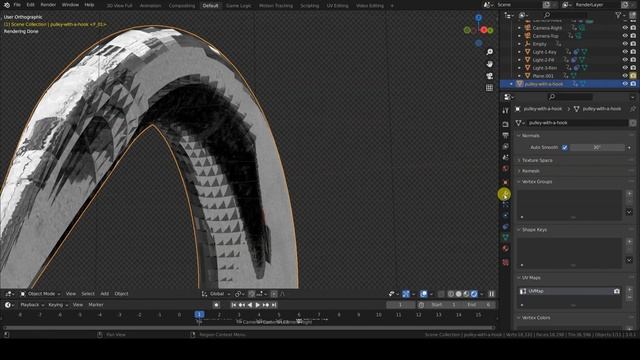
Task: Select rendered viewport shading icon
Action: click(x=474, y=294)
